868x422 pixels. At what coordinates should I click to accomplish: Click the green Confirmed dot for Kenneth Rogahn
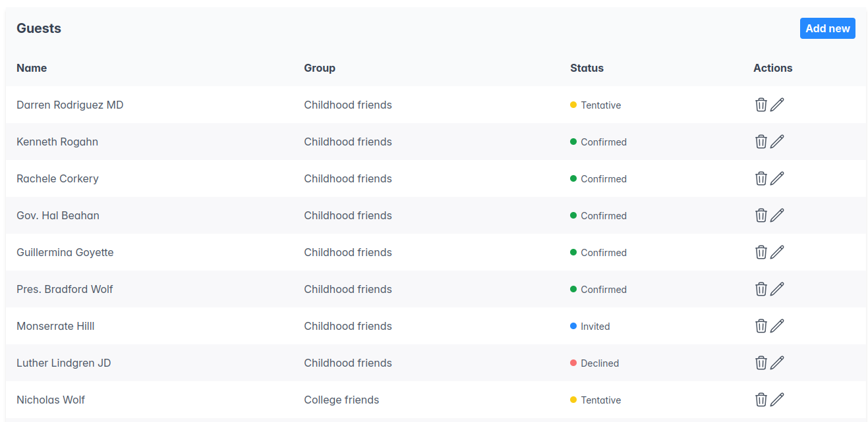tap(575, 142)
